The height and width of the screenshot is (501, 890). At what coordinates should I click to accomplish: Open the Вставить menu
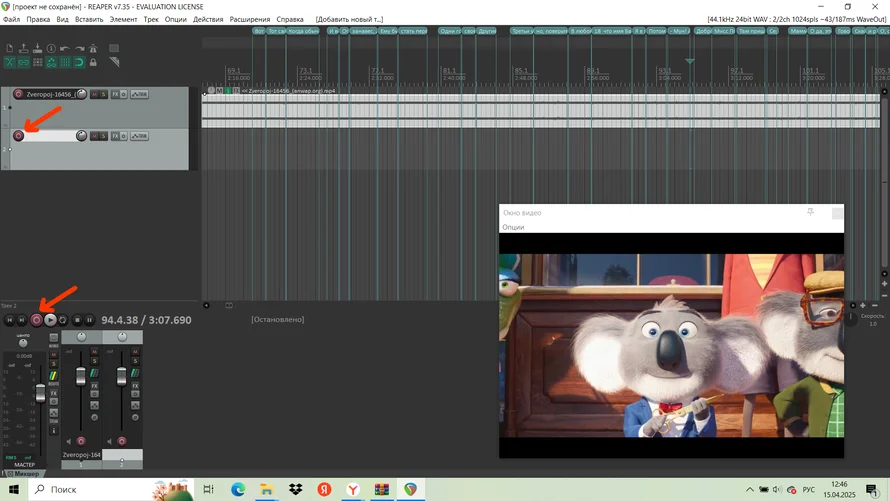coord(89,19)
